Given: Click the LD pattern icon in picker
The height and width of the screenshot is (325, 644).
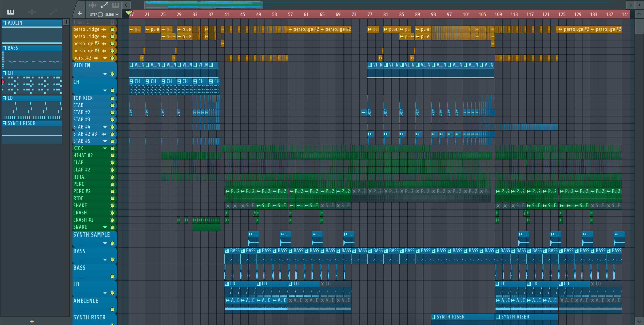Looking at the screenshot, I should [x=4, y=98].
